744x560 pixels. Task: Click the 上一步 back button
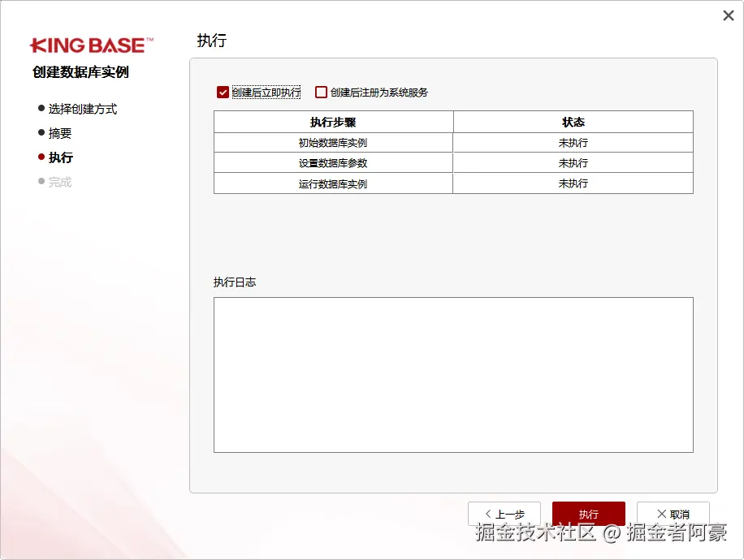pos(504,514)
